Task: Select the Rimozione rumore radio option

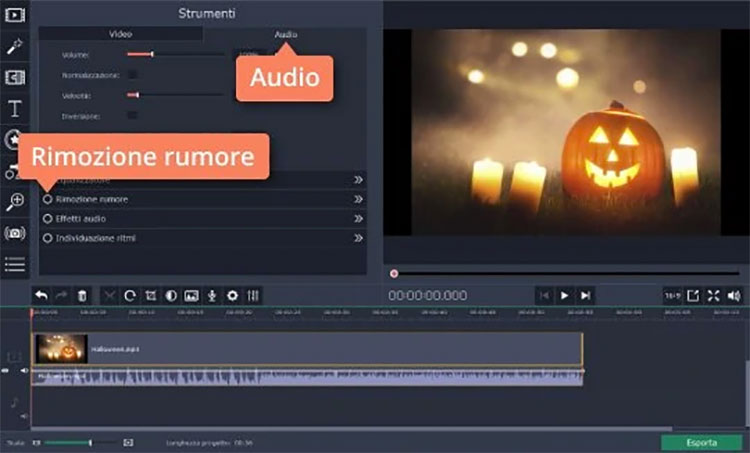Action: [47, 199]
